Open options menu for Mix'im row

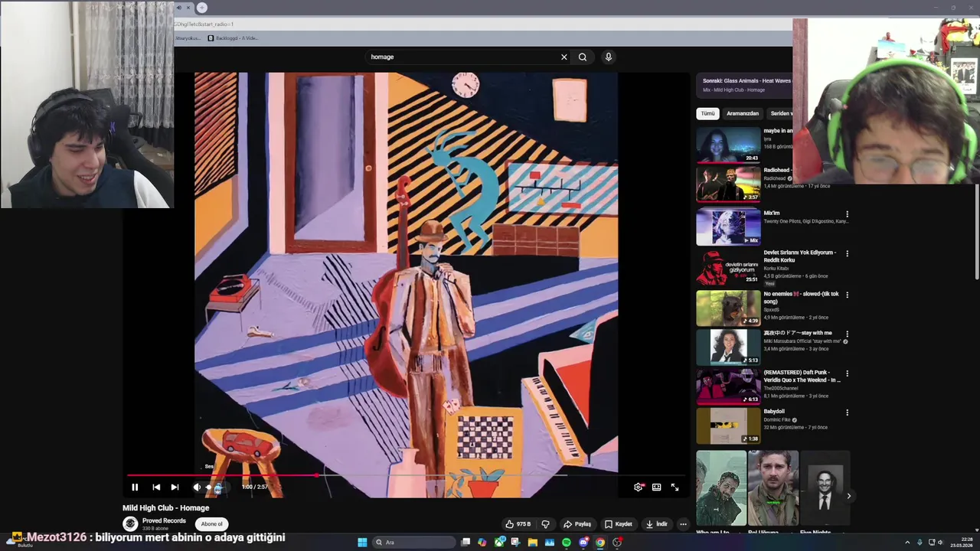point(847,214)
